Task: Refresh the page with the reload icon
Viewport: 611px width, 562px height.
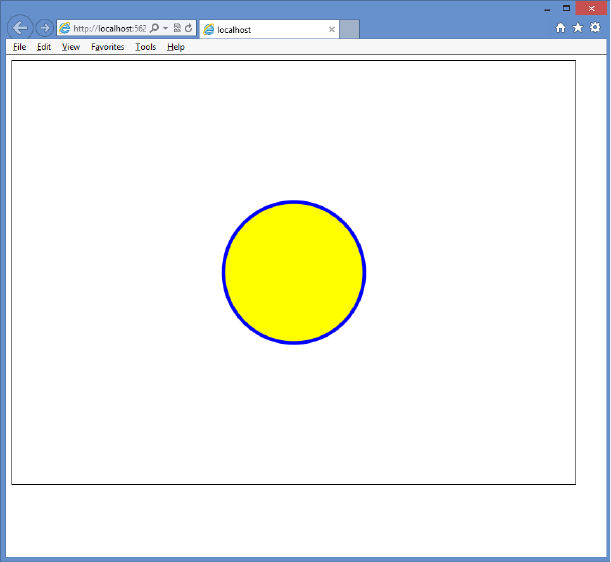Action: (x=189, y=28)
